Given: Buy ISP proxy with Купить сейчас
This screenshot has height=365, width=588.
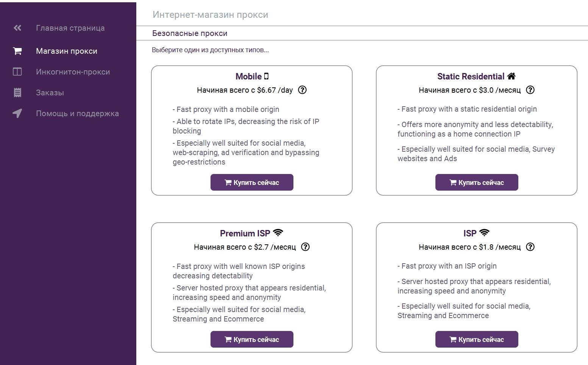Looking at the screenshot, I should (477, 339).
